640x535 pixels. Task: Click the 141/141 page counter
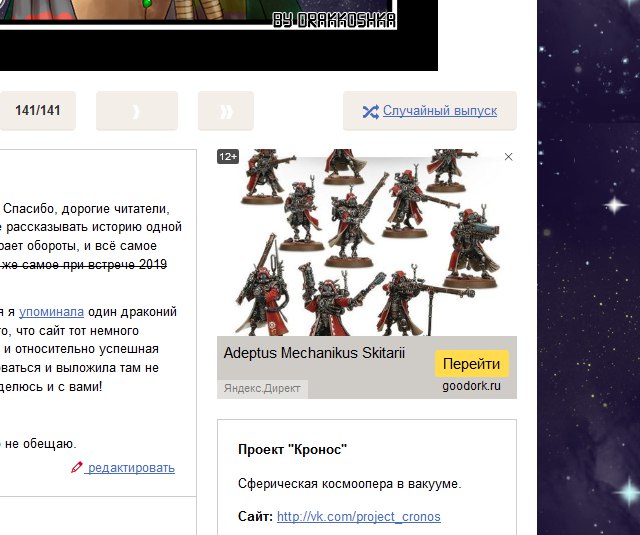point(38,111)
